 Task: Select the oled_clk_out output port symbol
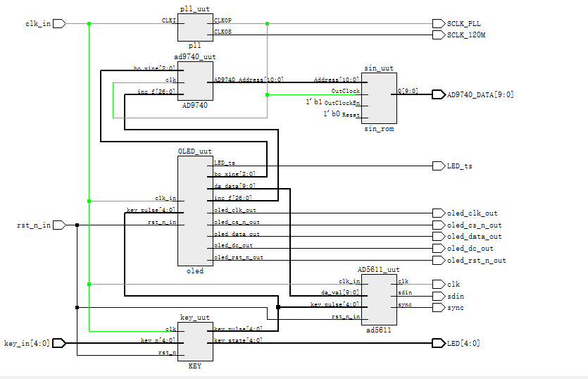point(439,213)
